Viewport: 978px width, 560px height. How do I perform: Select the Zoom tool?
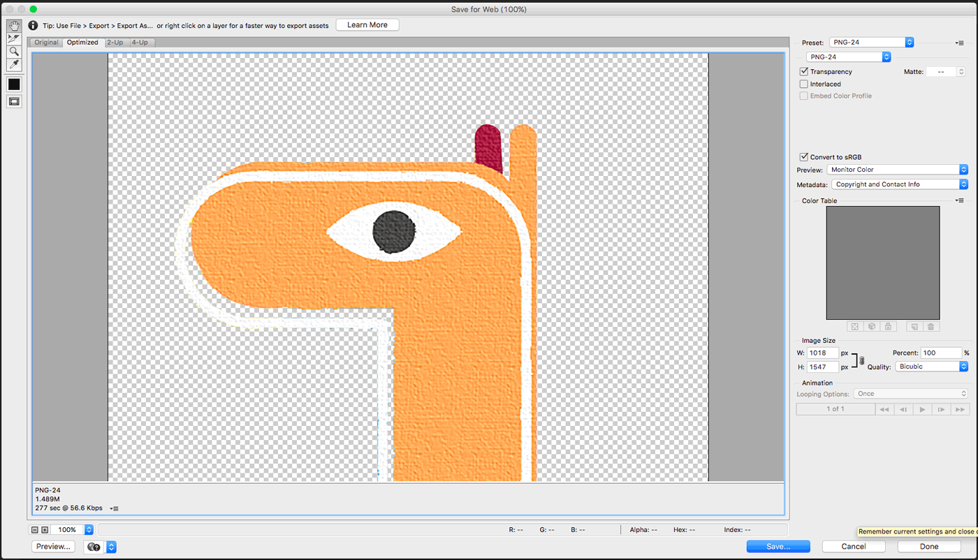tap(14, 52)
